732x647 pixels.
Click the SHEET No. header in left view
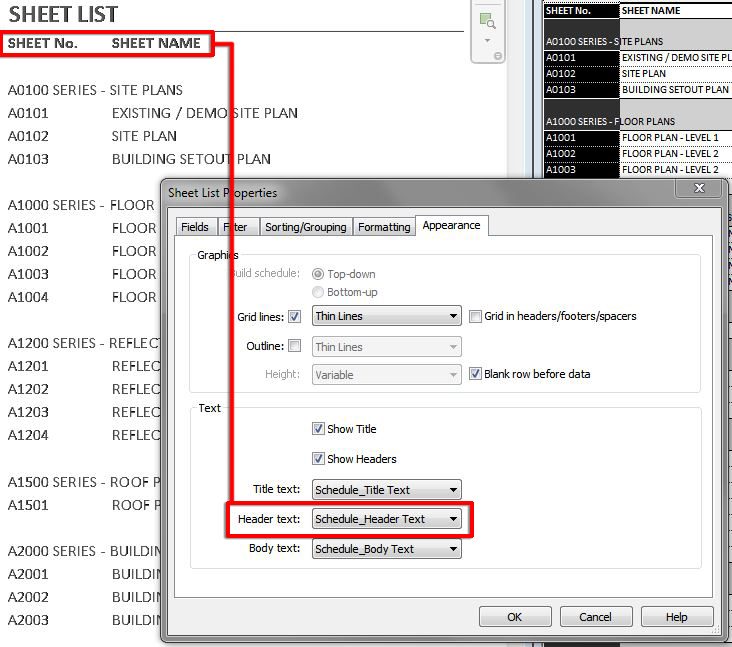[42, 43]
